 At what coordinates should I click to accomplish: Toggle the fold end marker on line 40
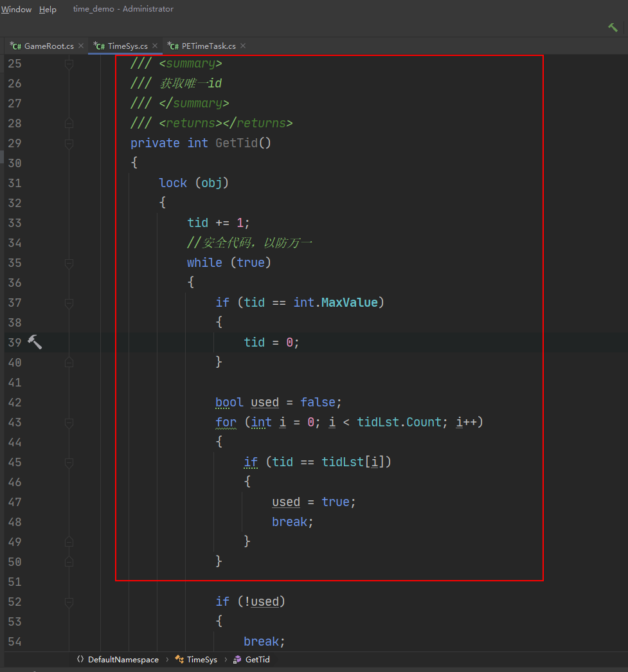coord(69,363)
